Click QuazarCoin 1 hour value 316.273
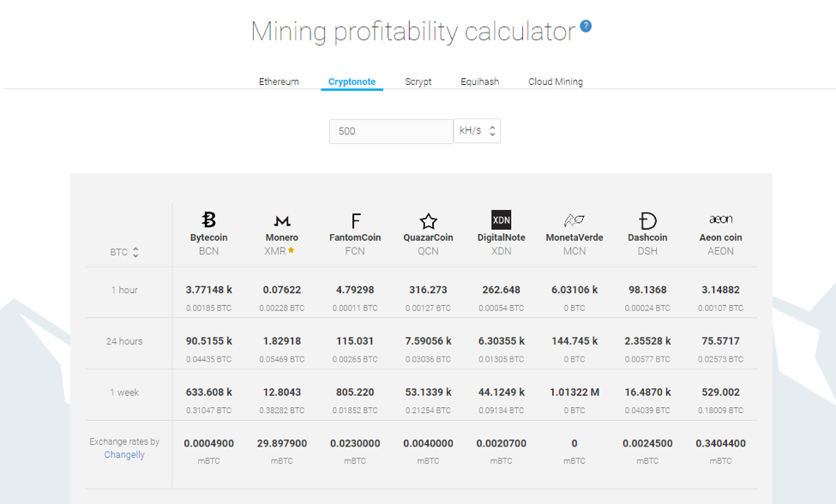The image size is (836, 504). 428,290
